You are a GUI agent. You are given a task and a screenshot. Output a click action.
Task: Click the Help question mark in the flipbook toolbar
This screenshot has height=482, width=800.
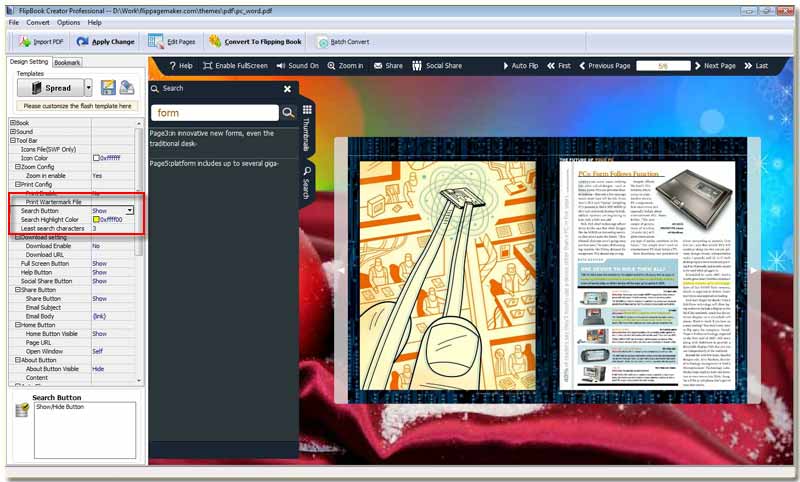click(181, 66)
